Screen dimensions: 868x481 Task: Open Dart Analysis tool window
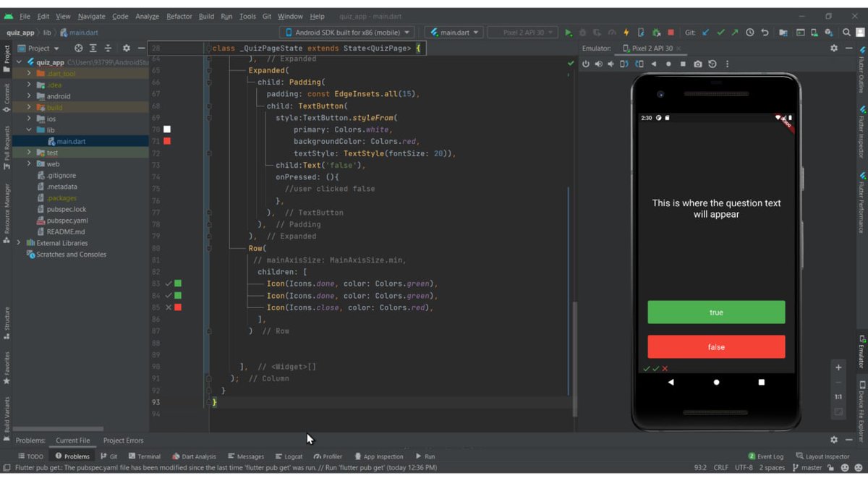click(194, 456)
